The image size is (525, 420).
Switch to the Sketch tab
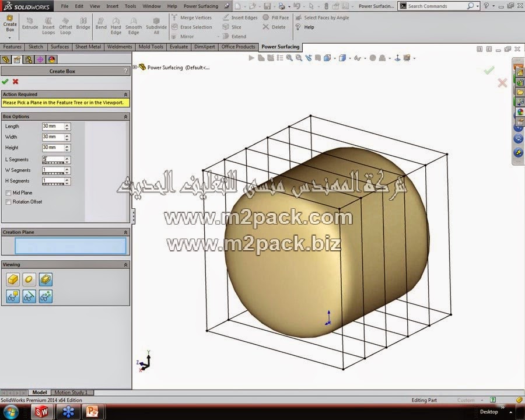(x=36, y=47)
